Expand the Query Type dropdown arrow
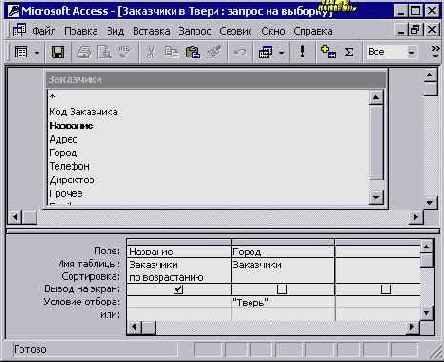444x362 pixels. [x=282, y=53]
